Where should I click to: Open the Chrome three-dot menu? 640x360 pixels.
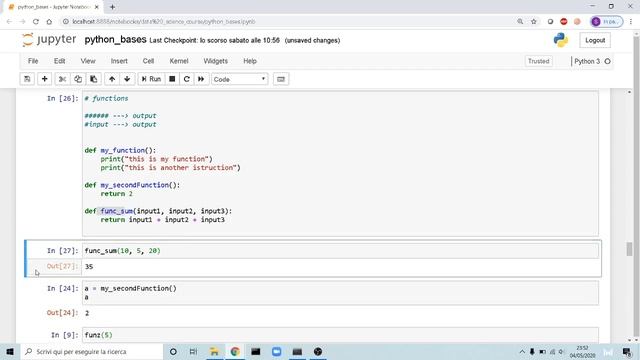(631, 22)
